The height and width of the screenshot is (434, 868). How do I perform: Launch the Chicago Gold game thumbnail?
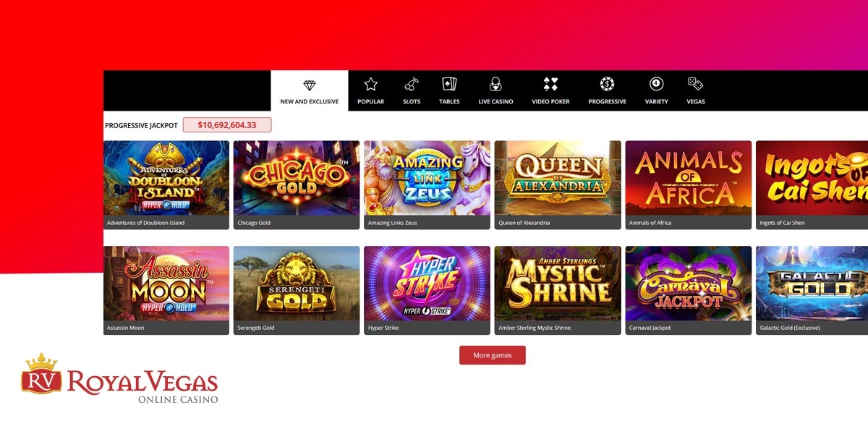297,178
